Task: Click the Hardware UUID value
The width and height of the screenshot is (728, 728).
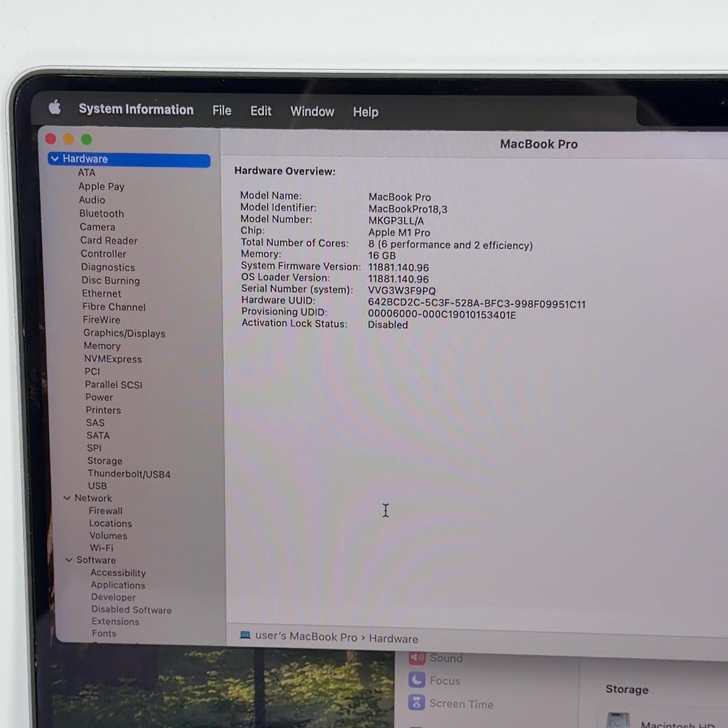Action: [477, 304]
